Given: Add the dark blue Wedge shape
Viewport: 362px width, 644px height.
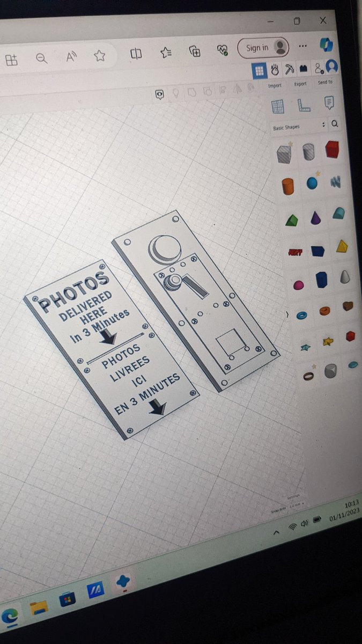Looking at the screenshot, I should pyautogui.click(x=318, y=250).
